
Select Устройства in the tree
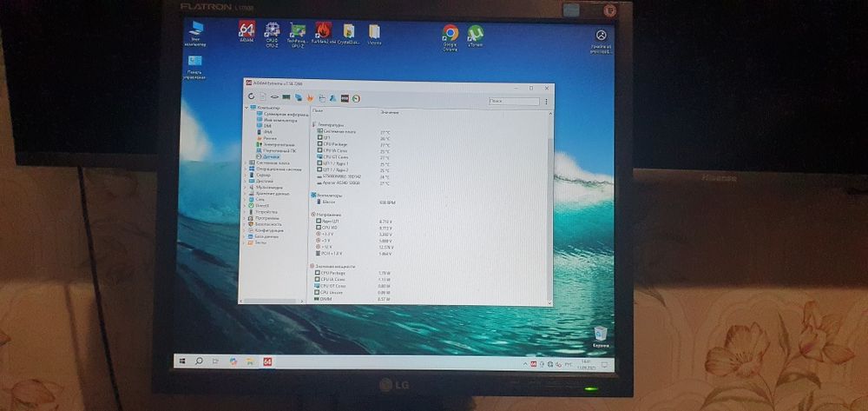coord(265,212)
